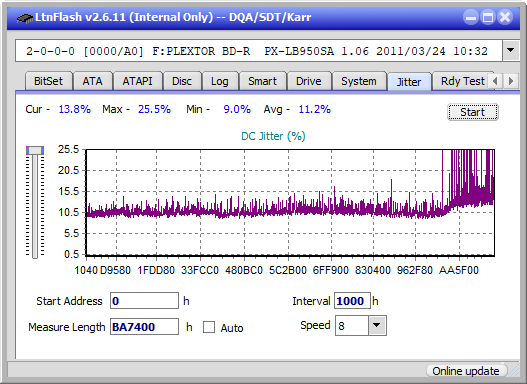The width and height of the screenshot is (527, 384).
Task: Click the DC Jitter (%) chart title
Action: click(x=273, y=136)
